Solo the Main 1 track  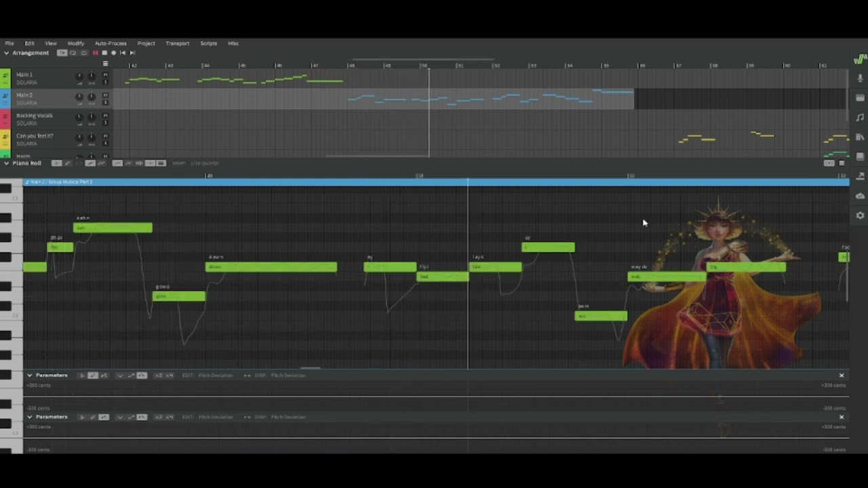coord(105,82)
